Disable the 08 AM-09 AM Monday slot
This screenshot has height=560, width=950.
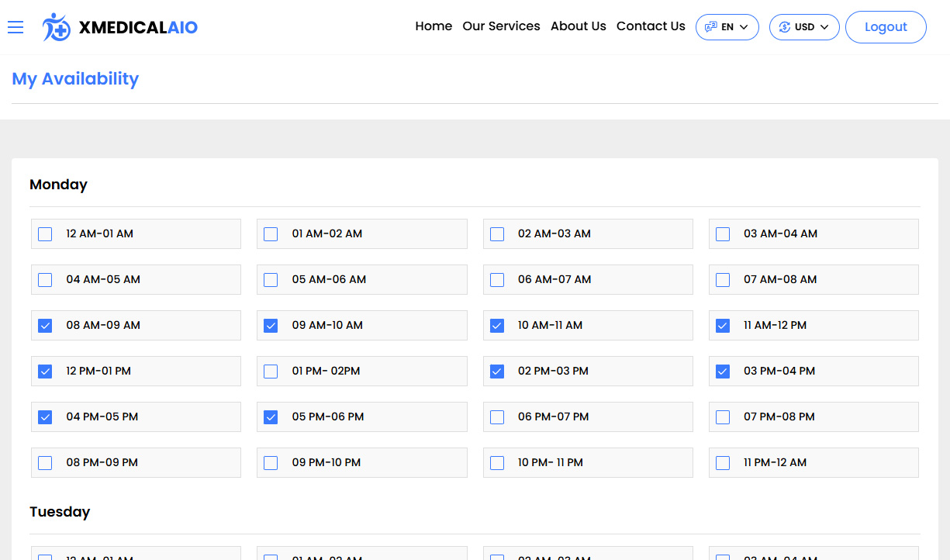[44, 325]
